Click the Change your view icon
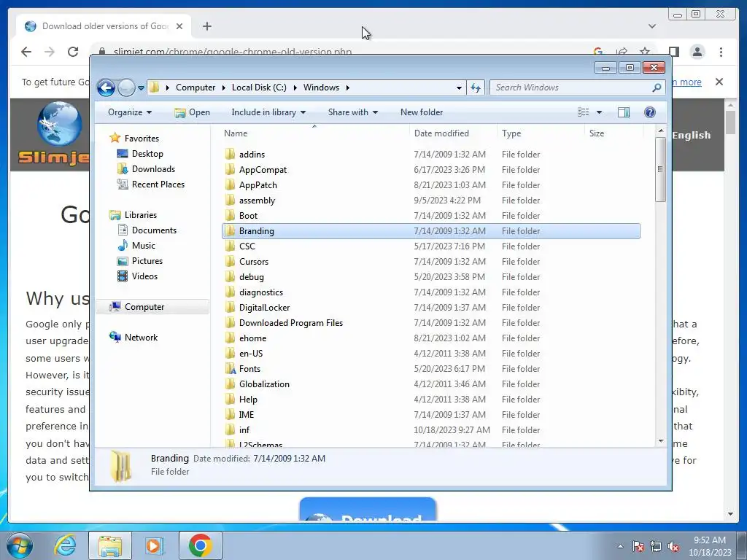Viewport: 747px width, 560px height. tap(583, 112)
